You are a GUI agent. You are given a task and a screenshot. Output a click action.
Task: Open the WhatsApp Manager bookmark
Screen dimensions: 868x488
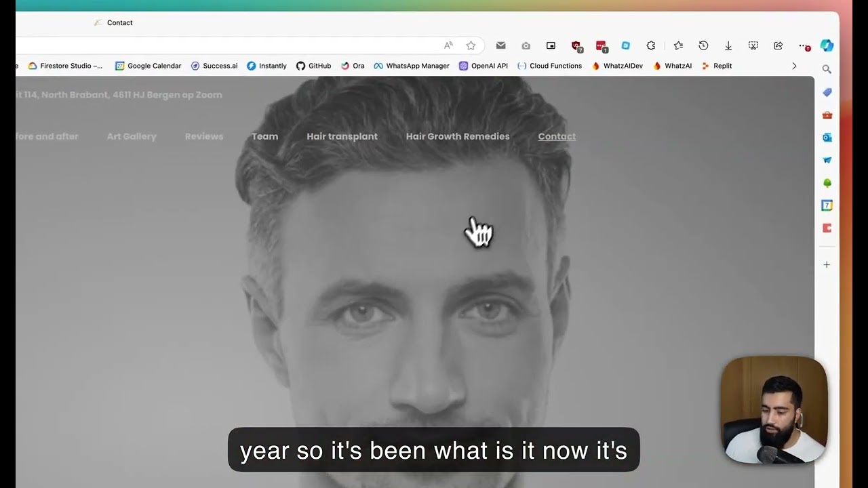(412, 66)
